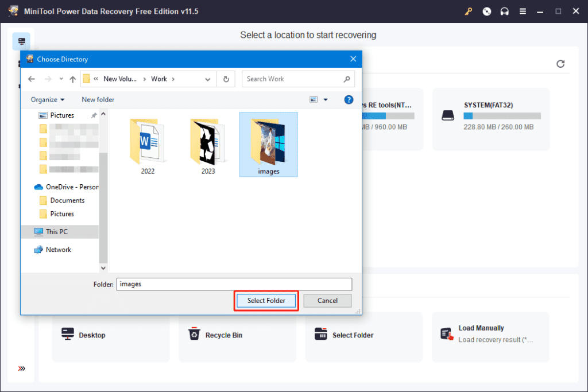The width and height of the screenshot is (588, 392).
Task: Click the Load Manually icon
Action: point(447,334)
